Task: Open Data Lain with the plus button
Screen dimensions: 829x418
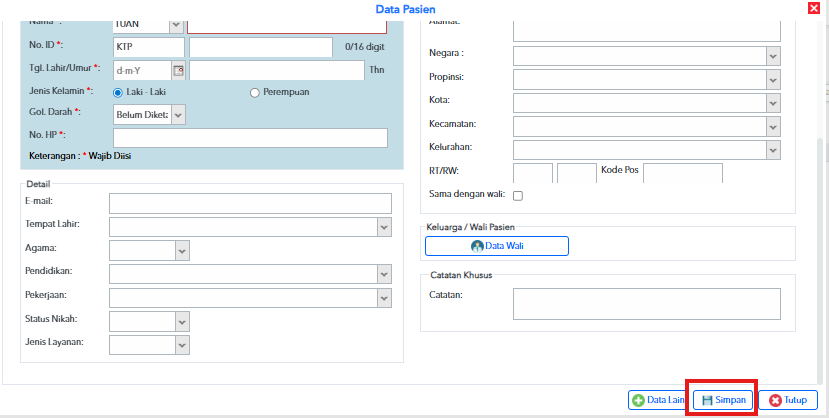Action: (x=659, y=400)
